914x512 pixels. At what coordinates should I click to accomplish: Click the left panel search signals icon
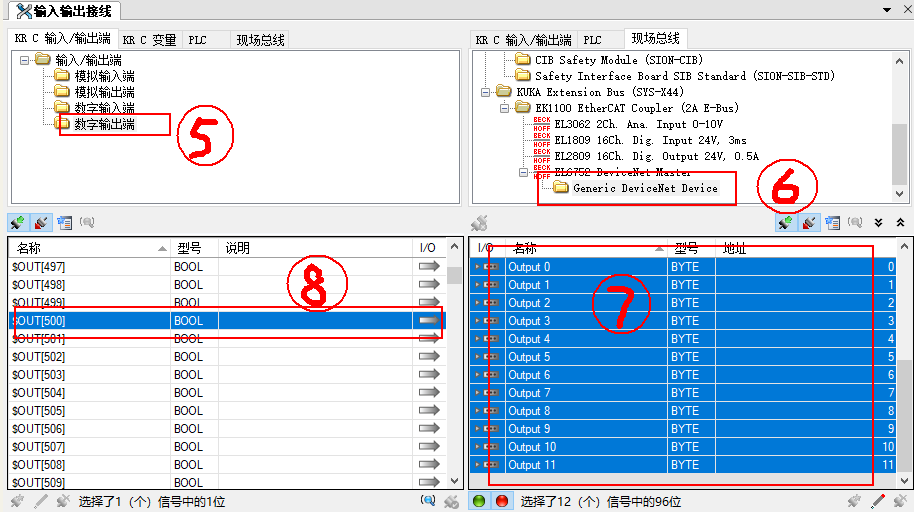(x=87, y=222)
